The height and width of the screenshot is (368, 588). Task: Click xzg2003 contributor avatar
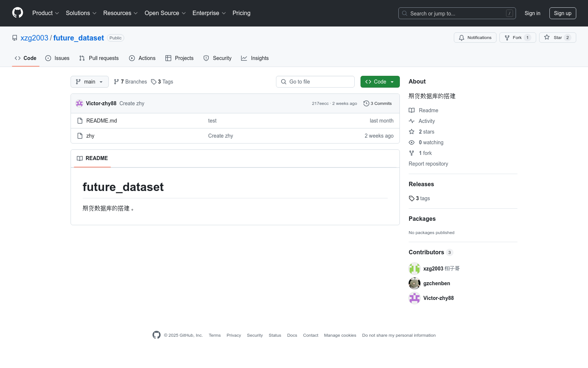(x=415, y=269)
